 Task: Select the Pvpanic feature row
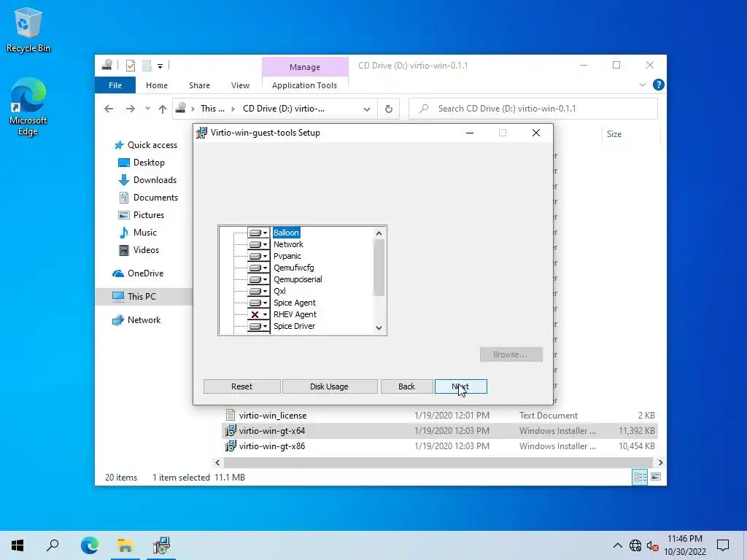click(287, 256)
